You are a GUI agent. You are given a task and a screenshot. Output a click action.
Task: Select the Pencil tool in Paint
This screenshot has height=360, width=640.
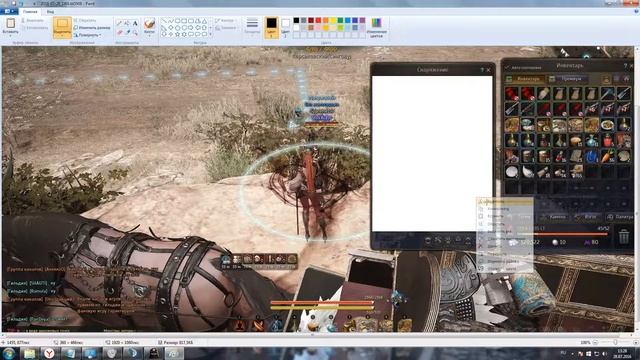click(x=119, y=23)
